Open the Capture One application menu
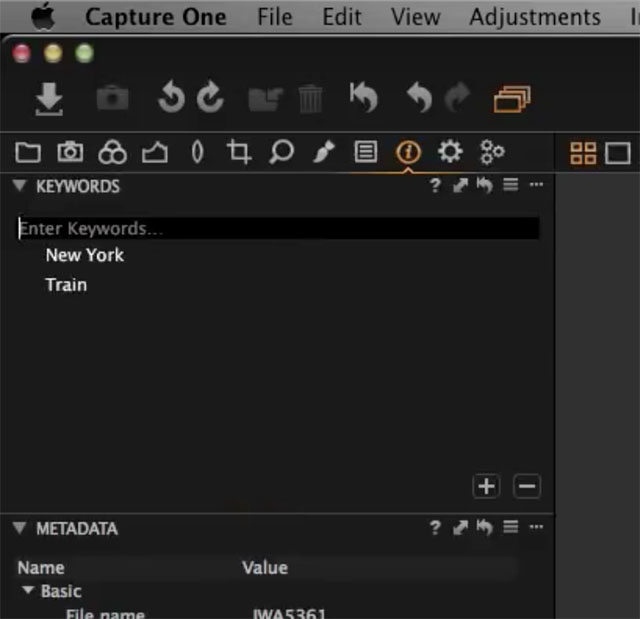640x619 pixels. coord(156,17)
